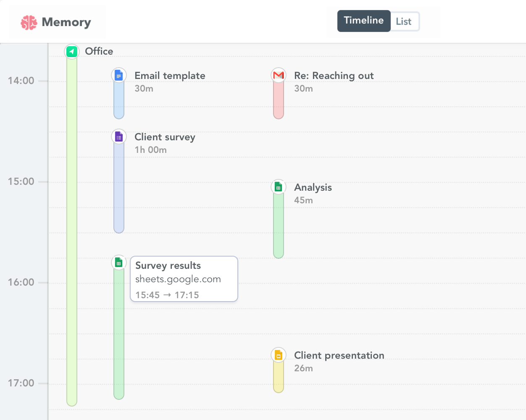Image resolution: width=526 pixels, height=420 pixels.
Task: Click the Memory brain logo
Action: pos(28,21)
